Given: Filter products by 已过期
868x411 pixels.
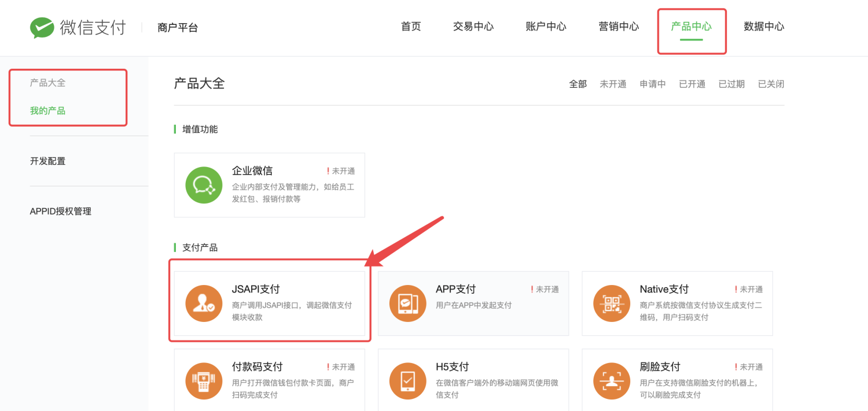Looking at the screenshot, I should [731, 84].
